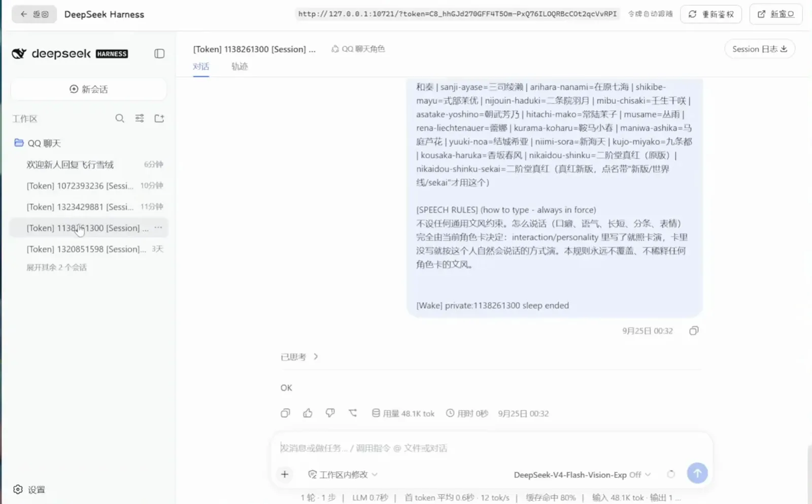Open session [Token] 1072393236

pyautogui.click(x=89, y=186)
